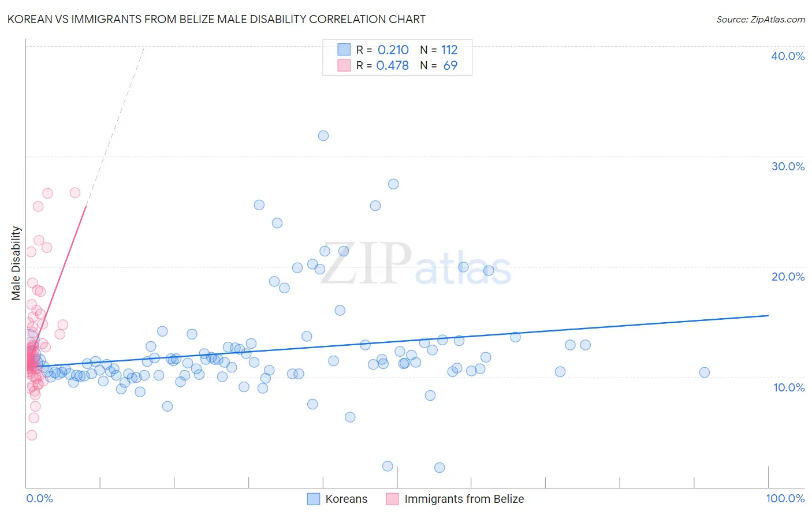
Task: Click the blue swatch in the stats box
Action: [344, 50]
